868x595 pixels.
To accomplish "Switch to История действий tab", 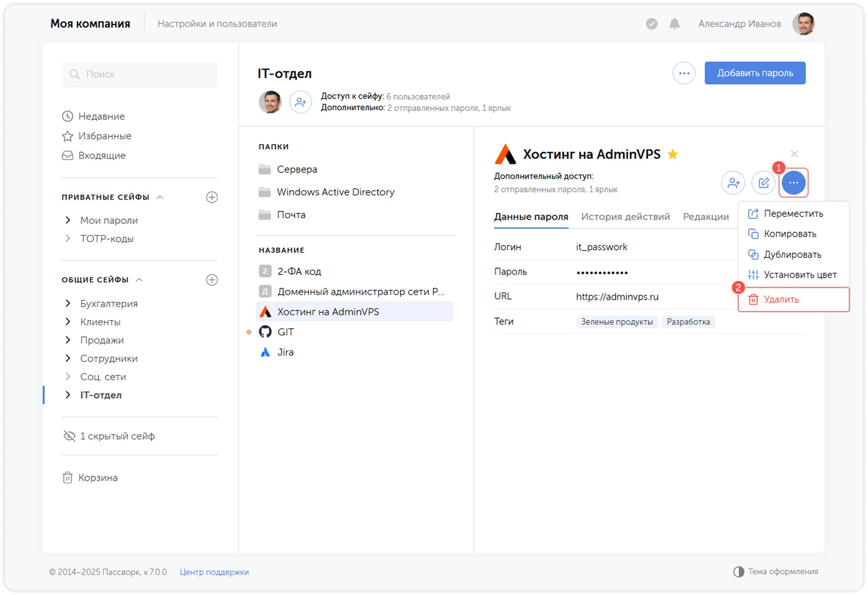I will click(625, 217).
